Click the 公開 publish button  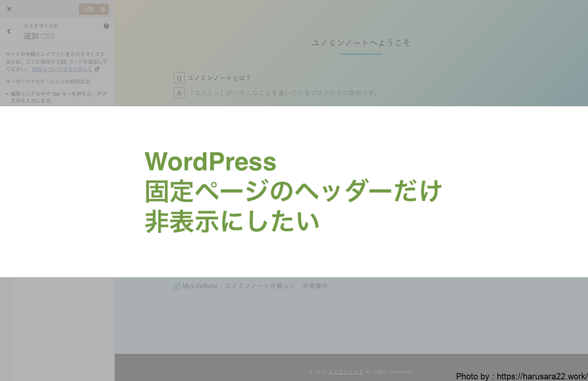pyautogui.click(x=88, y=9)
